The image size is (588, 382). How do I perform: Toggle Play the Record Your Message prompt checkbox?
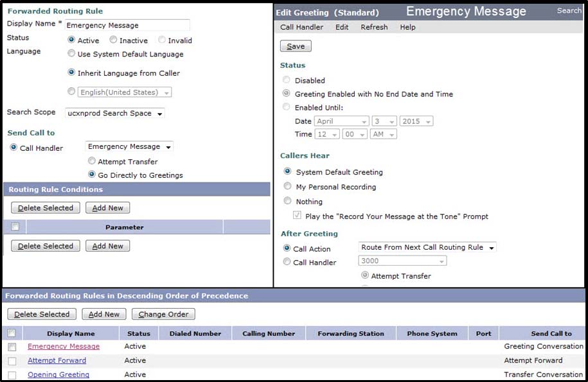pos(297,215)
